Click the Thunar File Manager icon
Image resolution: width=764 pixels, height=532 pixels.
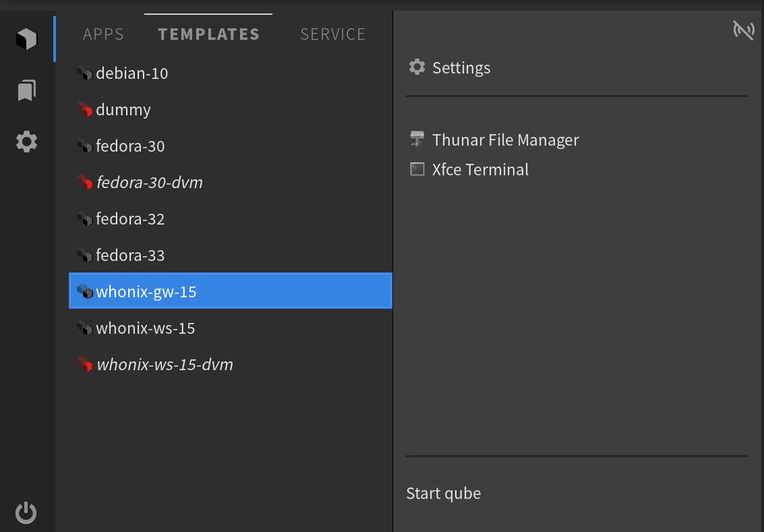tap(417, 140)
